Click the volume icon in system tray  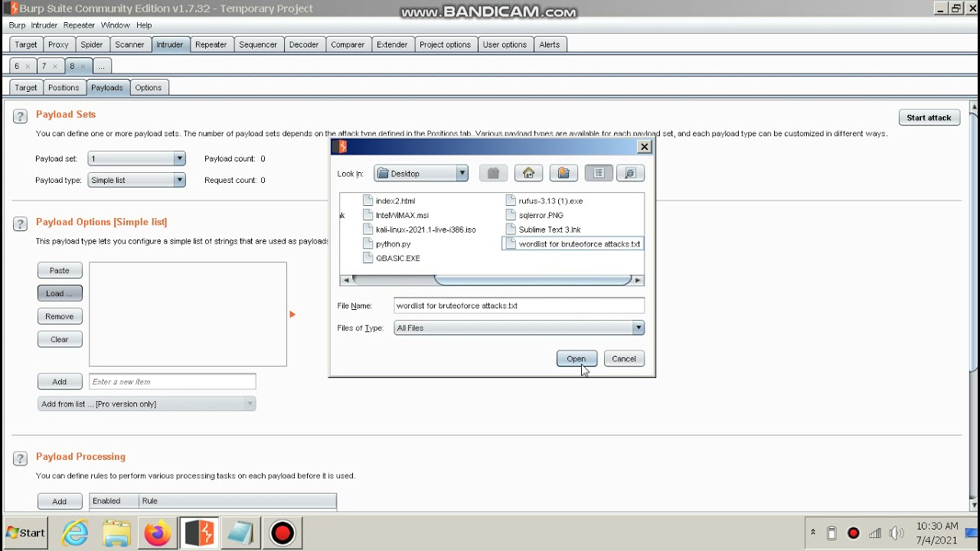(897, 533)
